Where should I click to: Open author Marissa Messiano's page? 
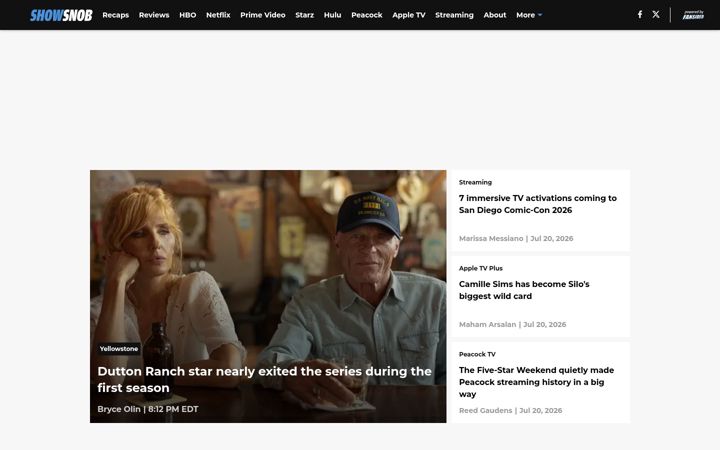click(491, 238)
